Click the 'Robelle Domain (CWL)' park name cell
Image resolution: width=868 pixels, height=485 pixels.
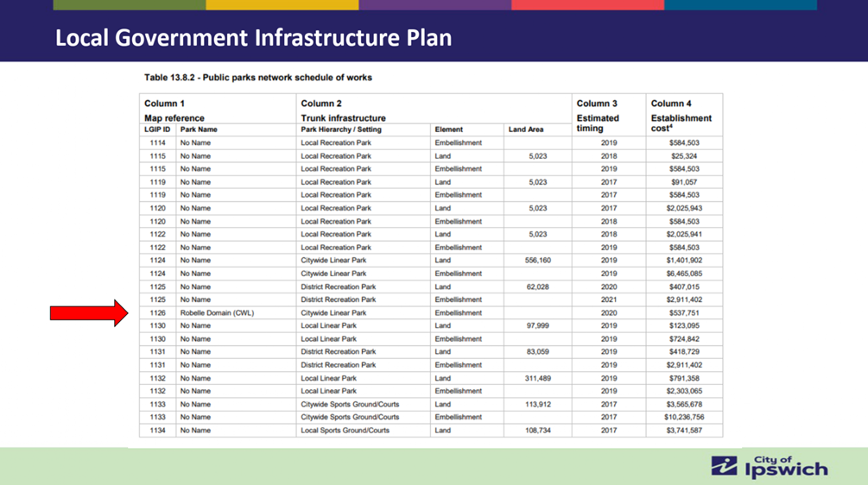217,313
